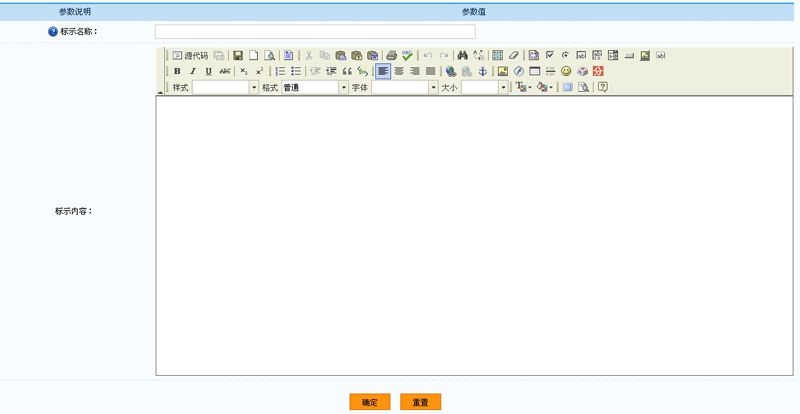Toggle superscript formatting
The image size is (800, 414).
[260, 71]
